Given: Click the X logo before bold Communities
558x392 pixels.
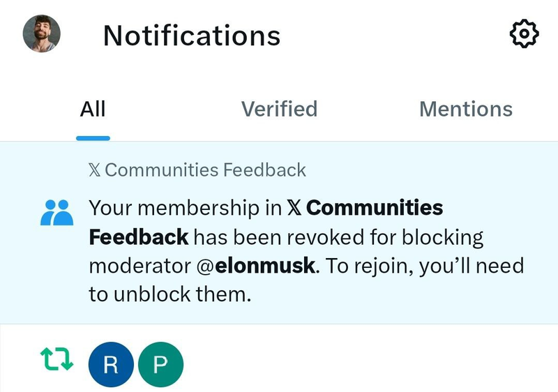Looking at the screenshot, I should (294, 208).
